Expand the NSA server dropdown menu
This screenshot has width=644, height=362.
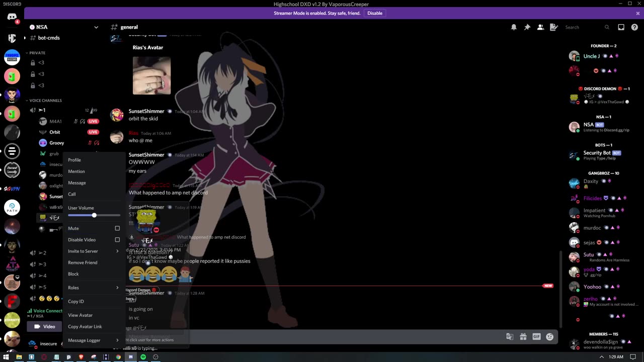click(x=96, y=27)
